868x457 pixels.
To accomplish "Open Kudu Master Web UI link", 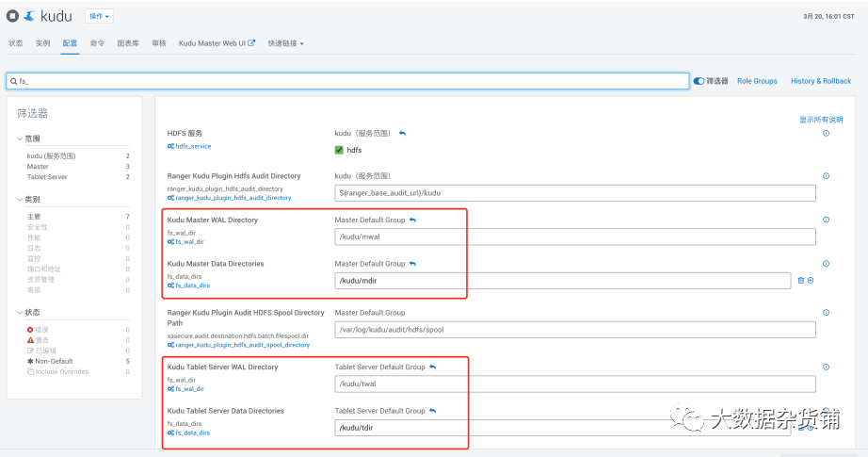I will [x=217, y=43].
